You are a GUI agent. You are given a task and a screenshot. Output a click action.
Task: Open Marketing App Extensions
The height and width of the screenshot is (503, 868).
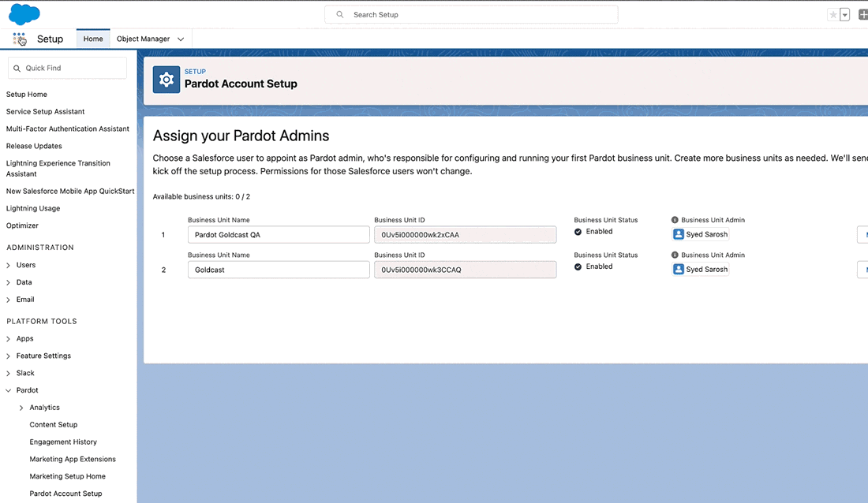pos(73,459)
